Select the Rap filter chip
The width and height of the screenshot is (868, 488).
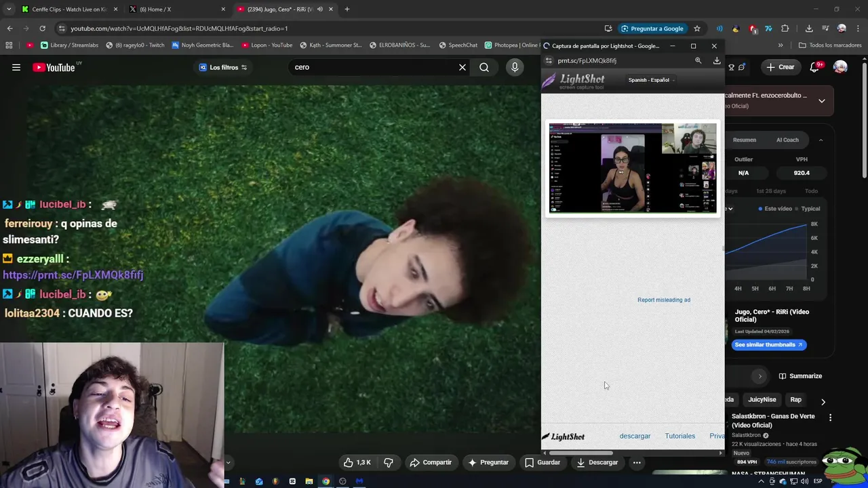pyautogui.click(x=795, y=400)
